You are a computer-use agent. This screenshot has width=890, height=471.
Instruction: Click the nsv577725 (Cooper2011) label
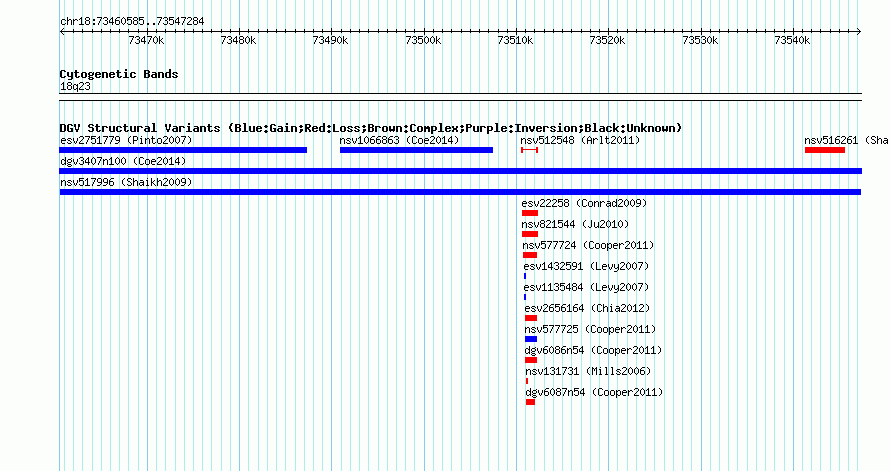point(590,329)
